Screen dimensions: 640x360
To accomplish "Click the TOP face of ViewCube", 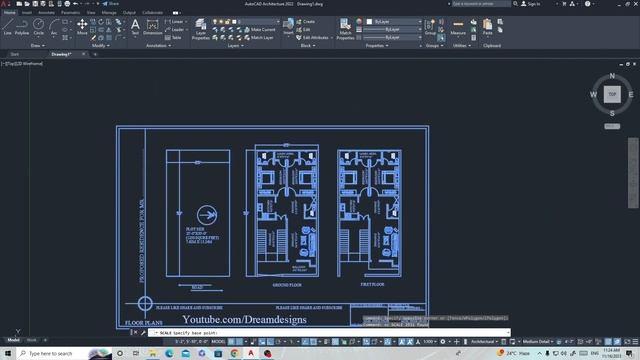I will click(x=612, y=94).
